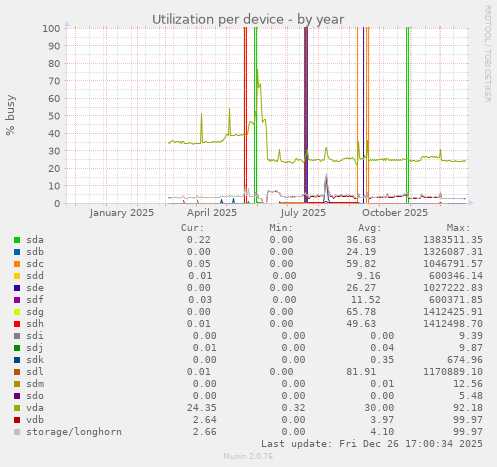Select the 'Utilization per device - by year' title
497x467 pixels.
point(248,19)
